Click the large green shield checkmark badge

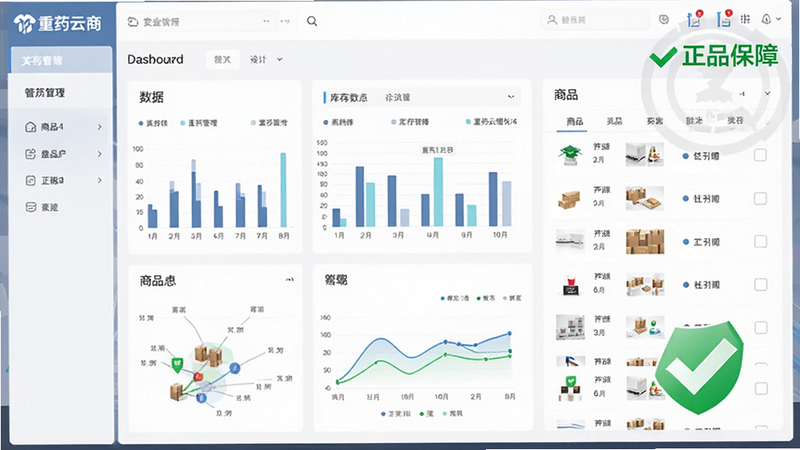[699, 368]
